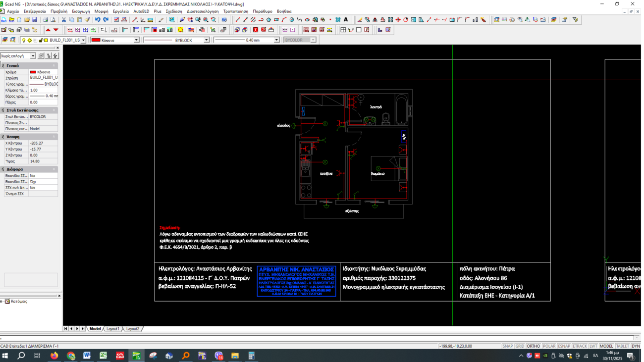Toggle SNAP mode in status bar

(507, 346)
